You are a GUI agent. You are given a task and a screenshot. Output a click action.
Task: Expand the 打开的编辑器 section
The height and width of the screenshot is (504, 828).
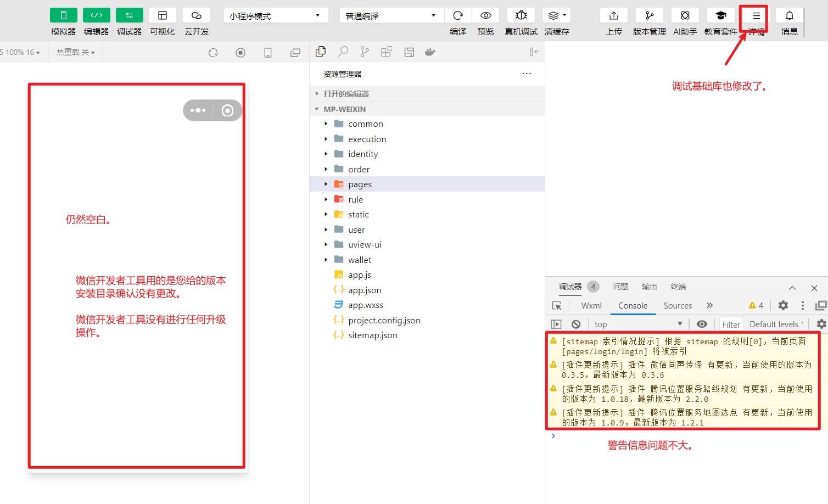point(427,94)
